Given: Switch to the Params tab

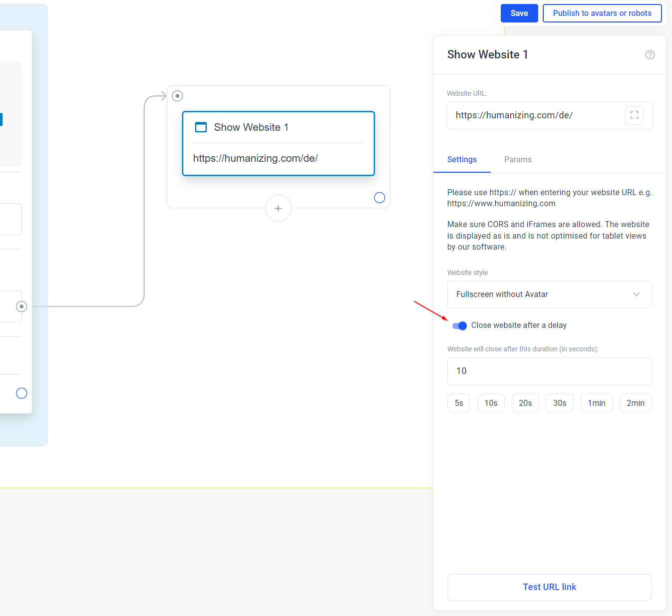Looking at the screenshot, I should tap(518, 160).
